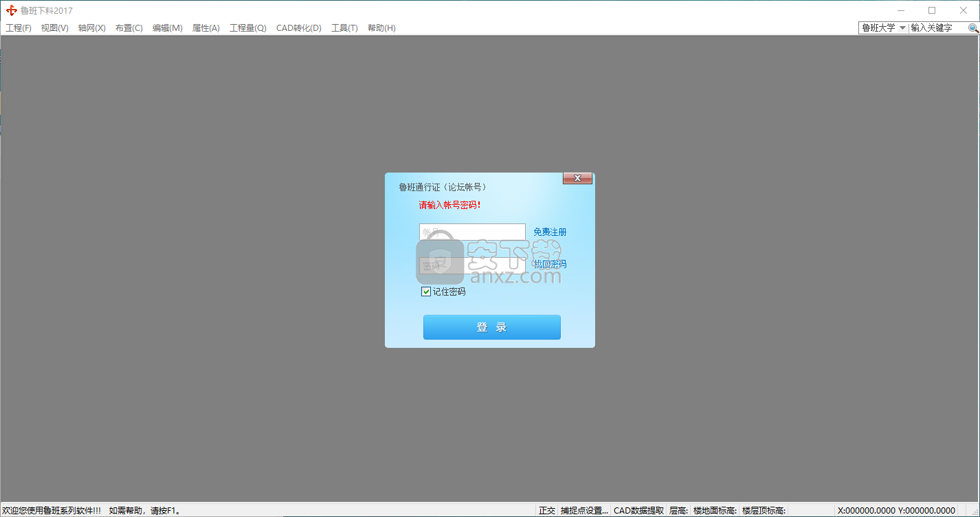Click the 层高: status bar entry
Image resolution: width=980 pixels, height=517 pixels.
point(678,511)
